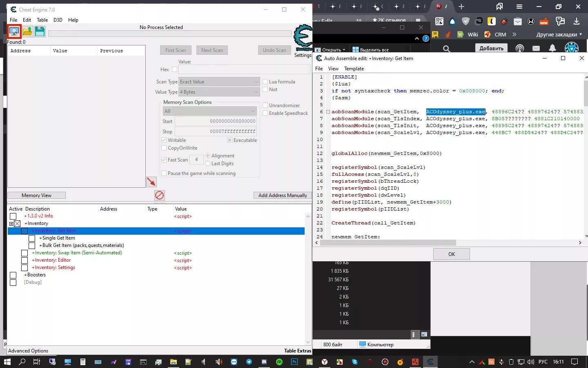
Task: Open Auto Assemble Template menu
Action: click(x=354, y=69)
